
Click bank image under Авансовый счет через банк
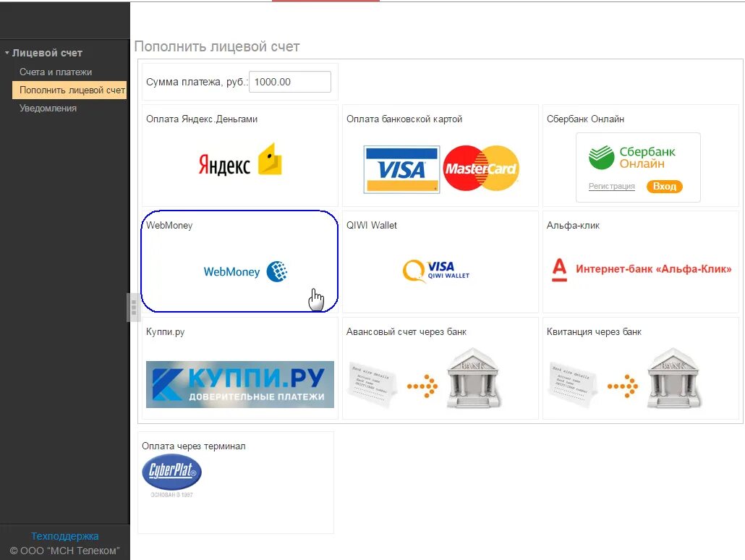click(473, 378)
